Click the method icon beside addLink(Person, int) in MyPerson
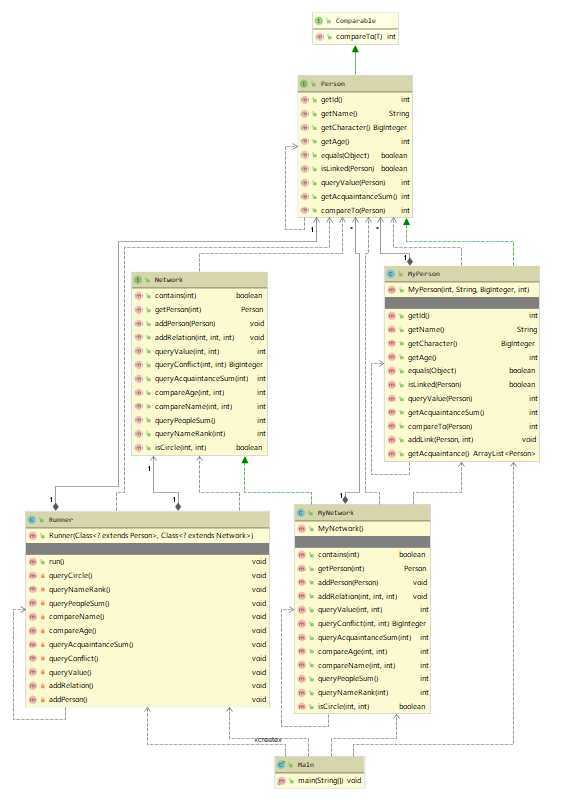The image size is (562, 799). 391,439
